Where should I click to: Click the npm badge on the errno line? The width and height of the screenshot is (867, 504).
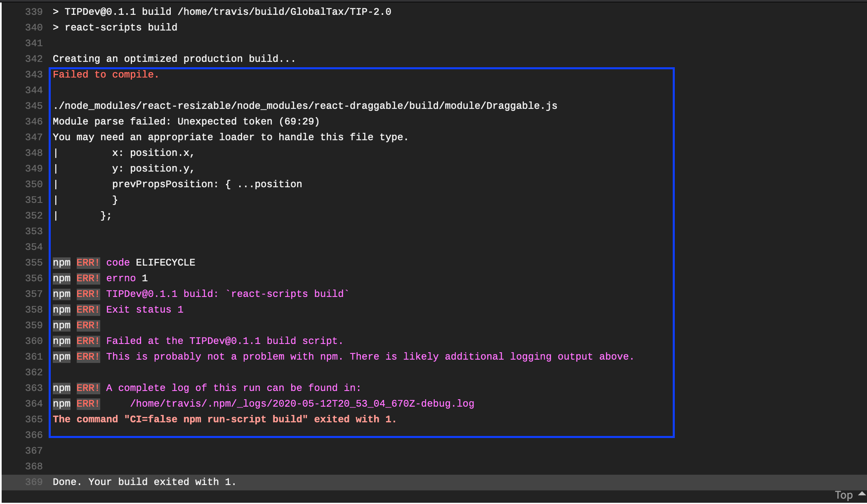[x=61, y=278]
